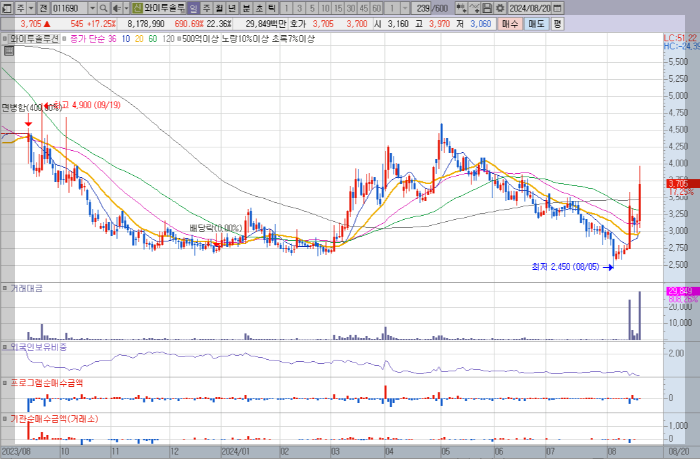Click the 10 moving average legend number

[126, 39]
